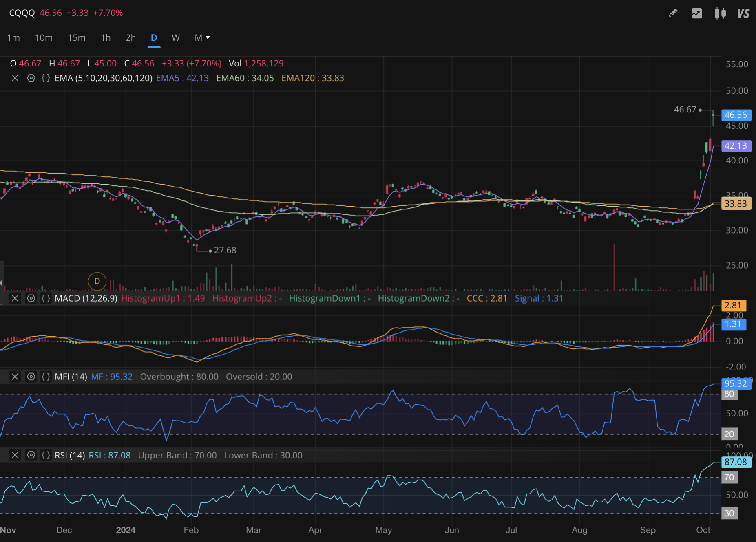The width and height of the screenshot is (756, 542).
Task: Select the weekly W timeframe
Action: 176,37
